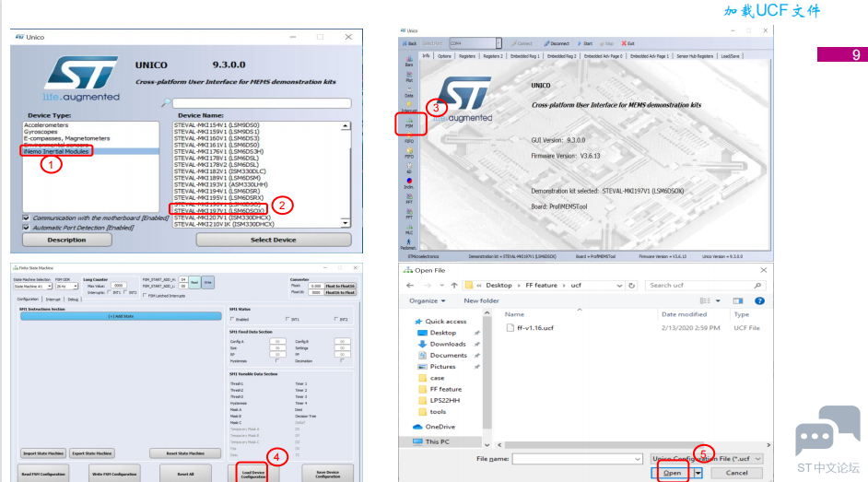The image size is (868, 482).
Task: Click Load Device Configuration button
Action: pos(253,475)
